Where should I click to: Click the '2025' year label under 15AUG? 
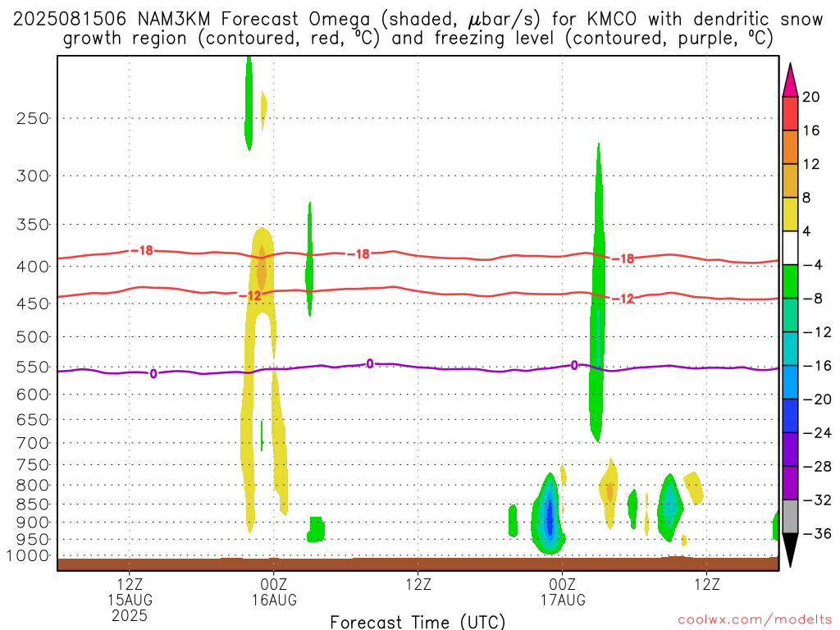[x=130, y=615]
